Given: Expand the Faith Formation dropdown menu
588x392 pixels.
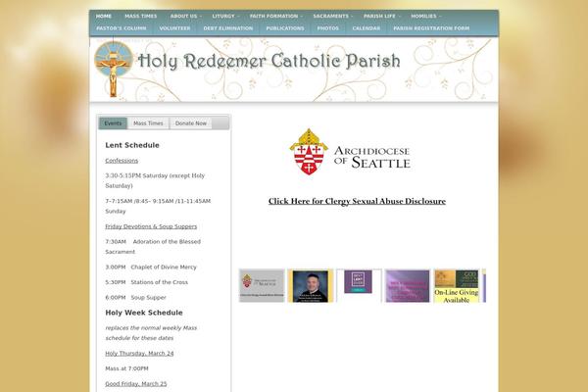Looking at the screenshot, I should click(276, 16).
